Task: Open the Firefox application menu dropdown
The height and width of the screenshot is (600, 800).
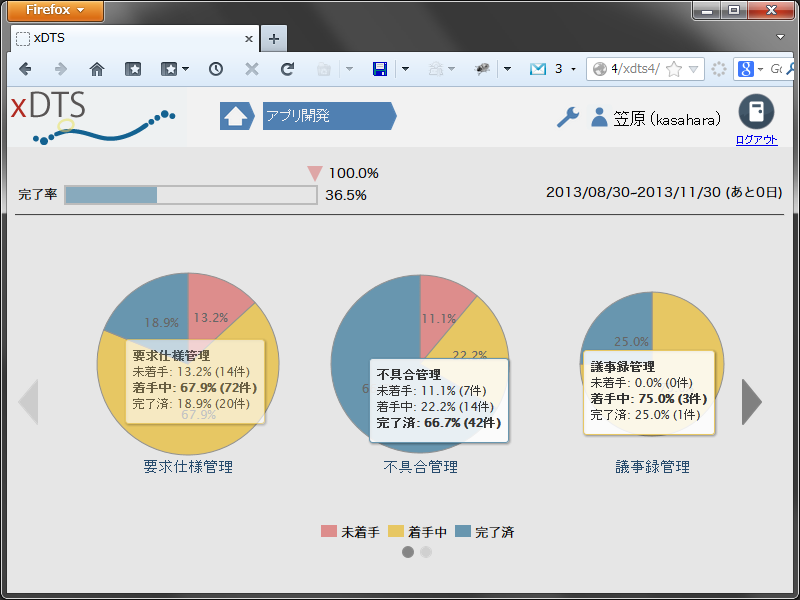Action: coord(55,10)
